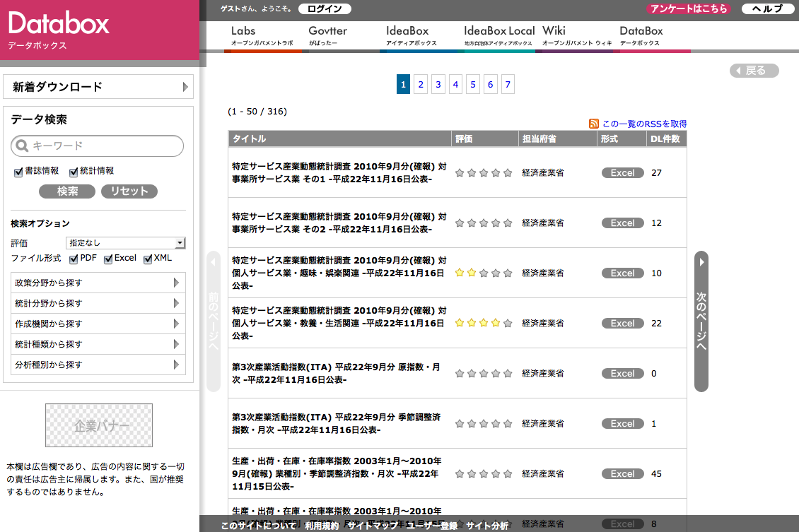Toggle the 統計情報 checkbox
799x532 pixels.
point(74,172)
